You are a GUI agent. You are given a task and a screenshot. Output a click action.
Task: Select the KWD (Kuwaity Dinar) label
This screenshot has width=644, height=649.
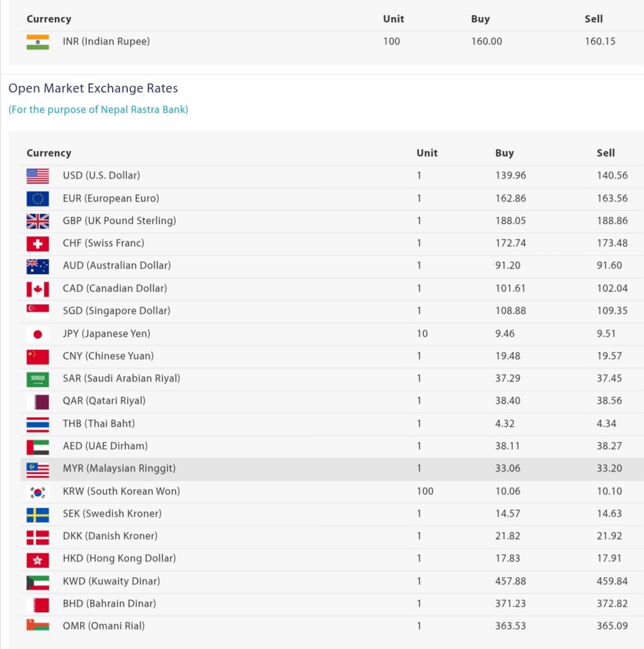pos(111,581)
